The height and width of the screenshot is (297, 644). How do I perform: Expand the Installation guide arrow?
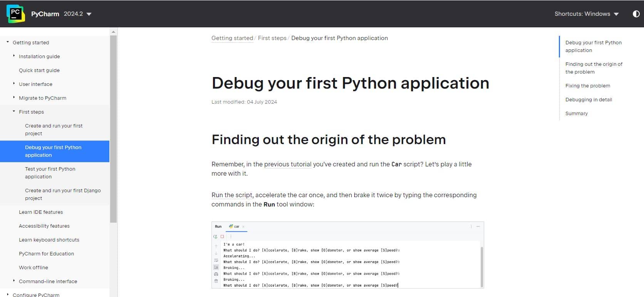pos(14,56)
